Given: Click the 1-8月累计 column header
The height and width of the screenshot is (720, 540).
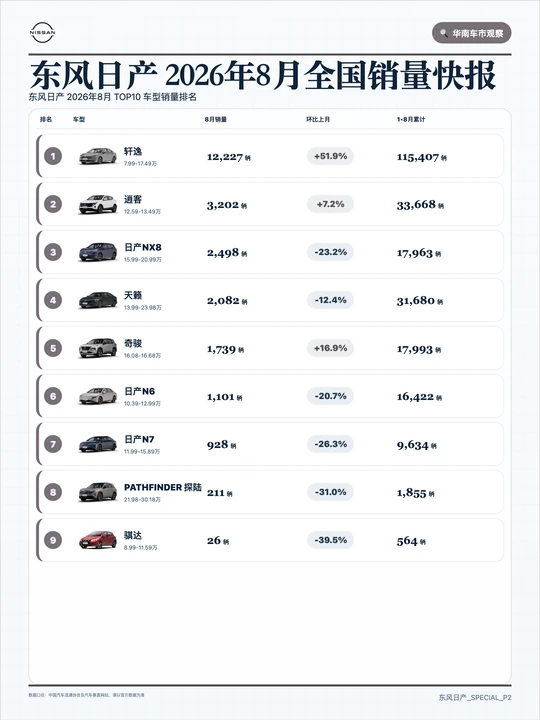Looking at the screenshot, I should 411,119.
